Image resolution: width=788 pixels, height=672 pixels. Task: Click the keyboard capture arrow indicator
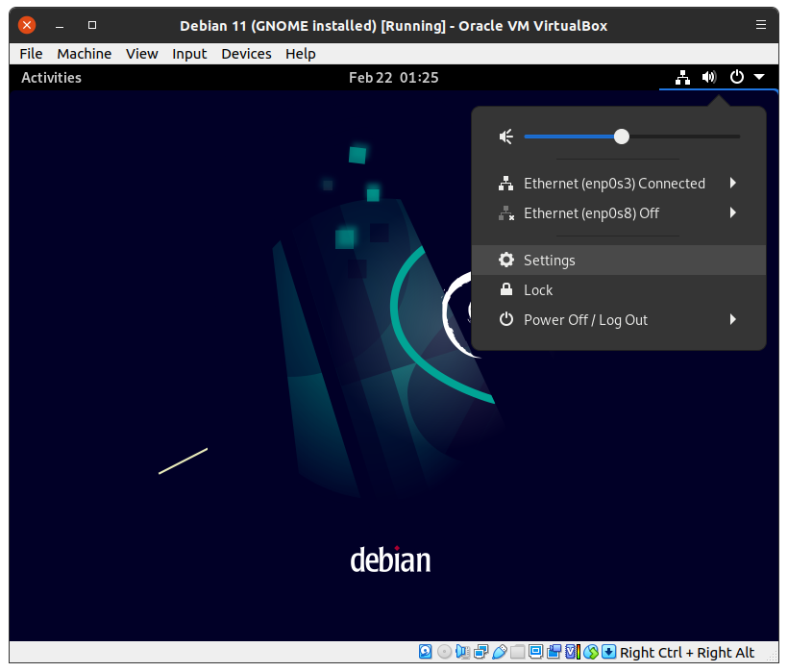click(x=608, y=653)
